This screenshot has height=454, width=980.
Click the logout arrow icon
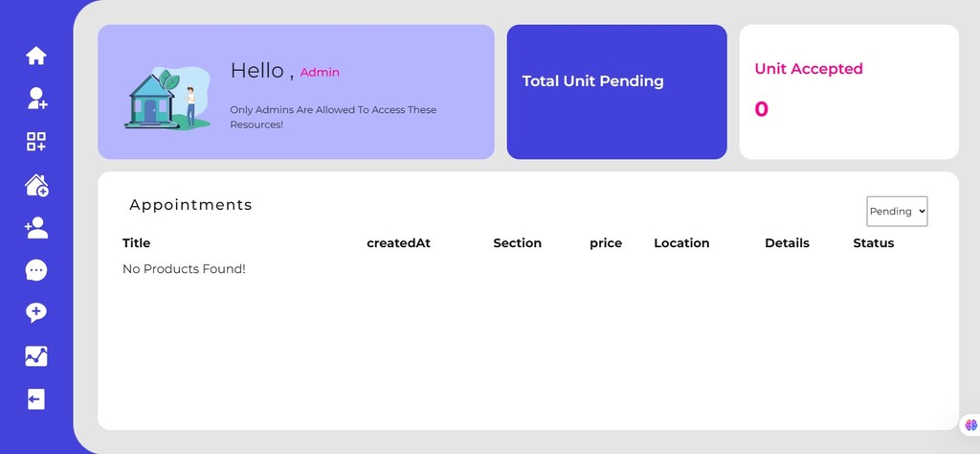[x=36, y=399]
